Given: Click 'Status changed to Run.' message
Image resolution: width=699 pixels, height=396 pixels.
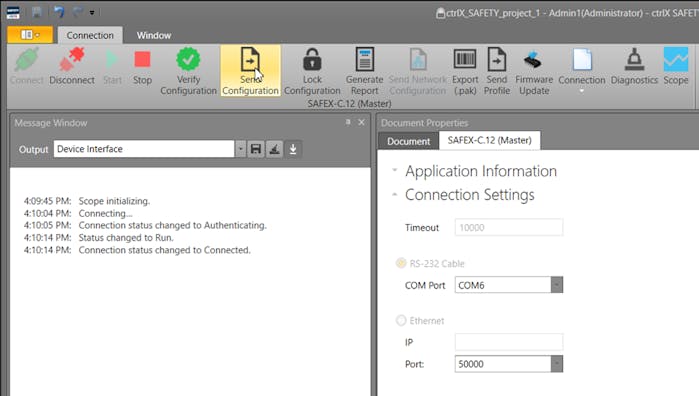Looking at the screenshot, I should (x=126, y=238).
